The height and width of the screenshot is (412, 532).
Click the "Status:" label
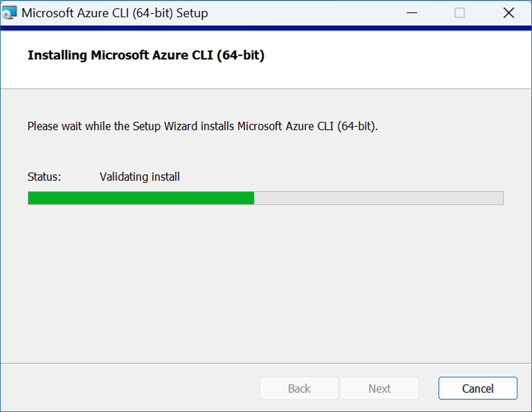[44, 176]
